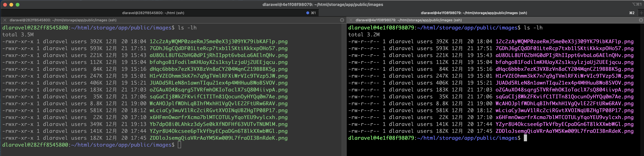This screenshot has height=156, width=644.
Task: Close the left pane using its X icon
Action: click(x=5, y=20)
